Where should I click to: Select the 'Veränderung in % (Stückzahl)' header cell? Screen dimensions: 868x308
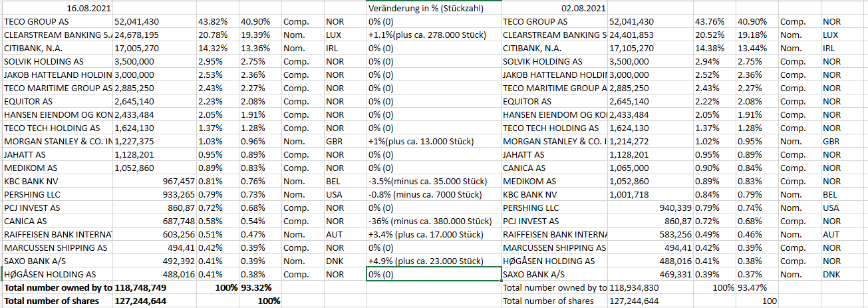425,9
